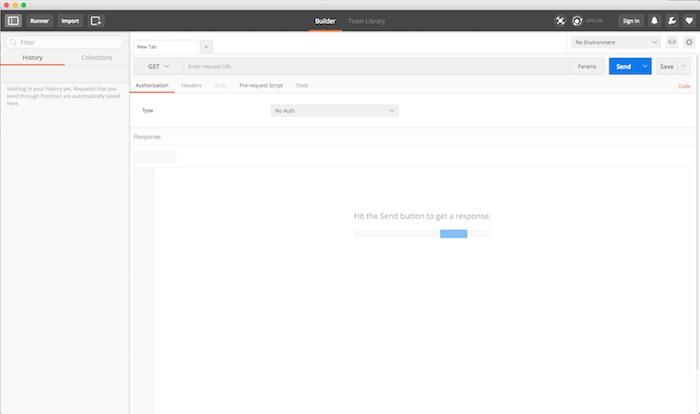Screen dimensions: 700x414
Task: Open the new window icon
Action: [x=96, y=21]
